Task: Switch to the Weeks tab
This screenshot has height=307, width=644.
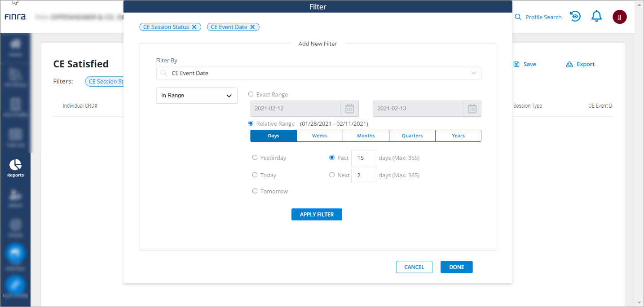Action: 320,136
